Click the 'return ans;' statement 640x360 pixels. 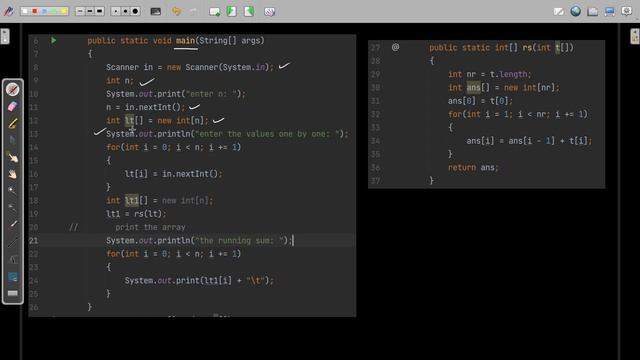point(473,167)
